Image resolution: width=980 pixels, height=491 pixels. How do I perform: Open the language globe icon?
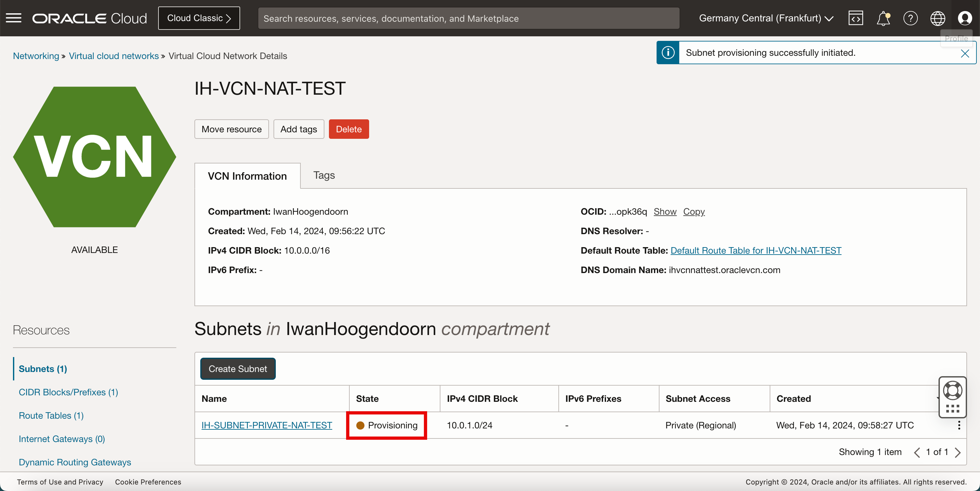(938, 18)
